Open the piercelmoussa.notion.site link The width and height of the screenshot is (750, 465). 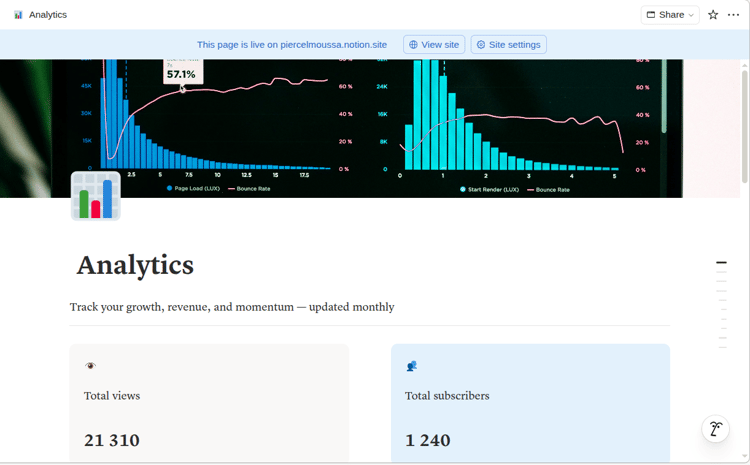click(x=333, y=45)
